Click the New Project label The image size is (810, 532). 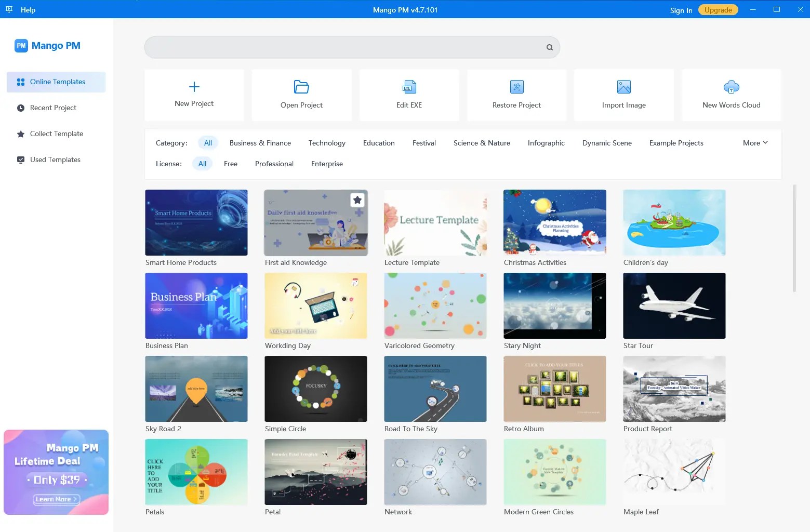pyautogui.click(x=194, y=103)
